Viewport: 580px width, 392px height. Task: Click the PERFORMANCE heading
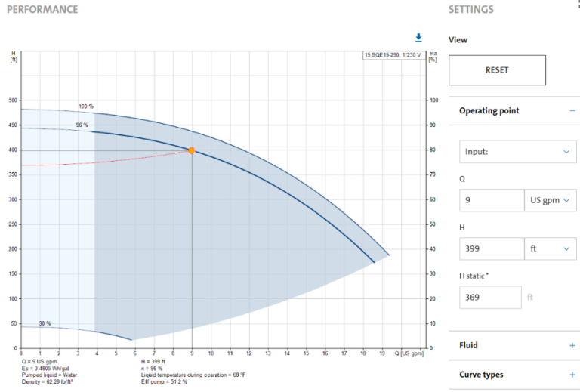(42, 10)
